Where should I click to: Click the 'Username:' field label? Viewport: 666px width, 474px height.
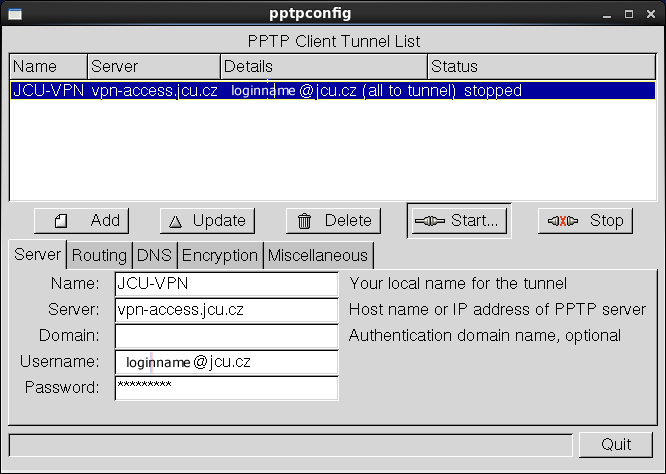pyautogui.click(x=59, y=361)
